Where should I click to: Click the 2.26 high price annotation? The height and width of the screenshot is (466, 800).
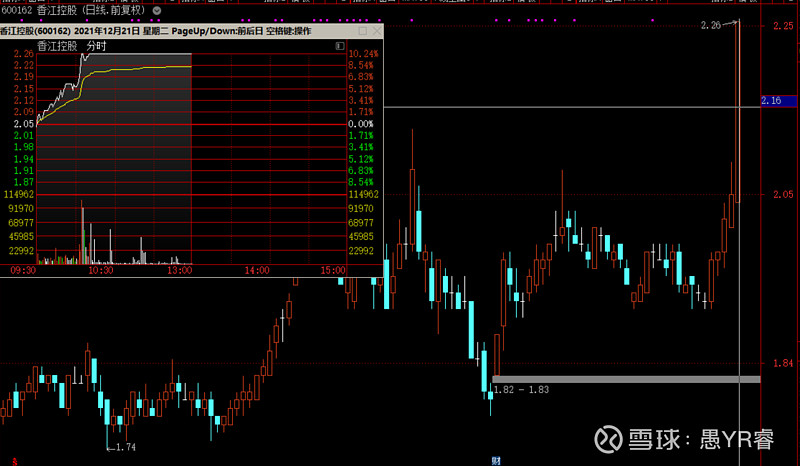[x=711, y=24]
